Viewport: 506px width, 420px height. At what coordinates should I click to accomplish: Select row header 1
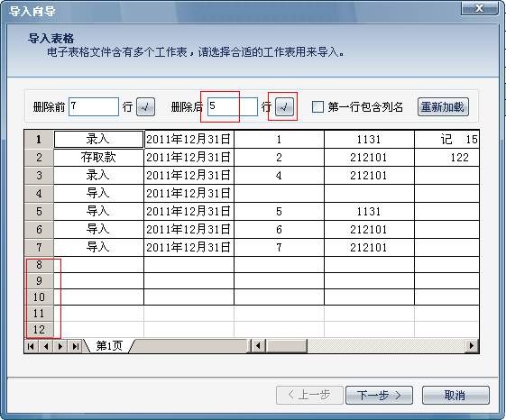click(x=39, y=140)
